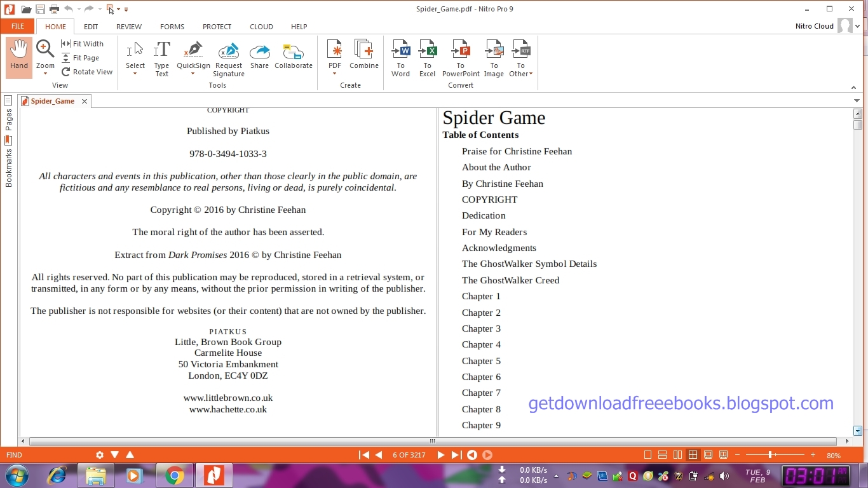868x488 pixels.
Task: Click the FIND search field
Action: [48, 455]
